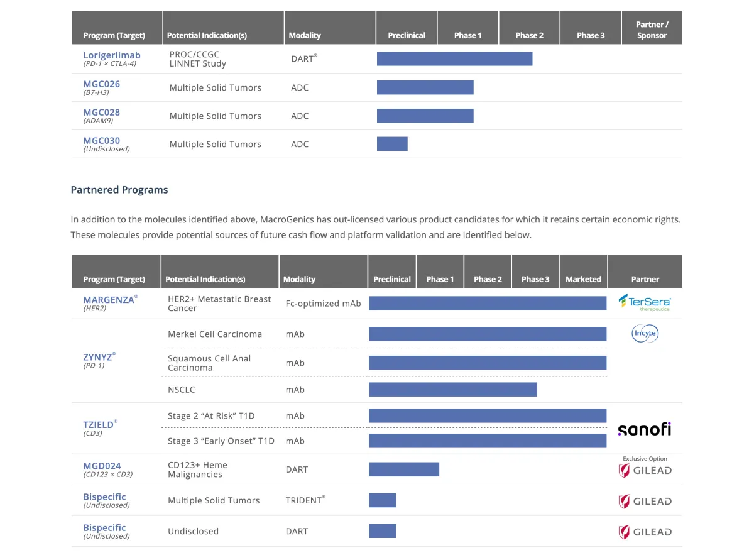
Task: Open the TZIELD program link
Action: 99,424
